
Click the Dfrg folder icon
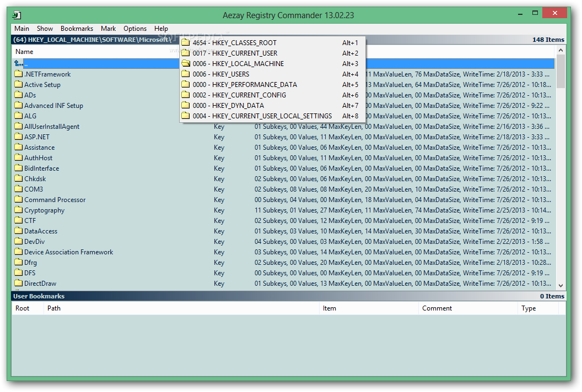click(19, 262)
